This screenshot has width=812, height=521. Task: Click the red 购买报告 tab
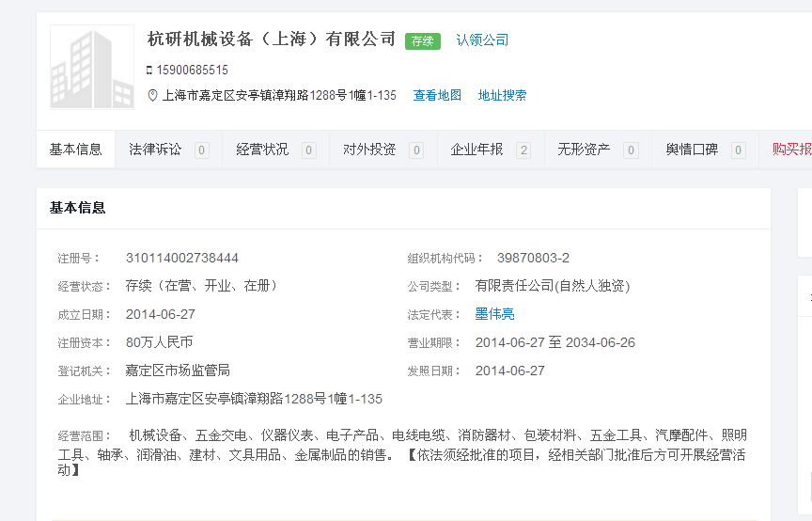coord(791,150)
